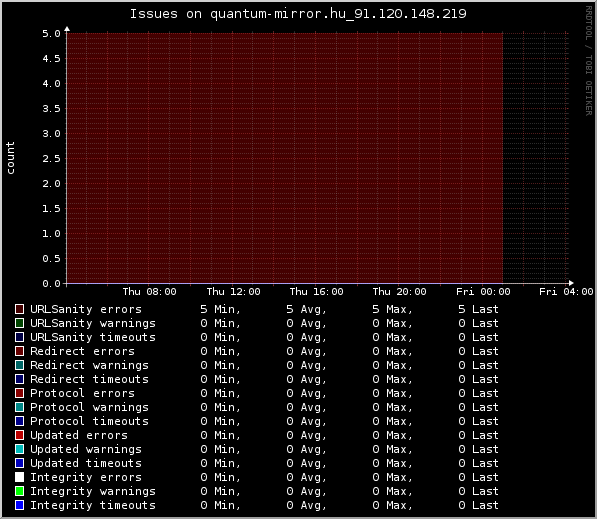597x519 pixels.
Task: Click the Protocol timeouts legend label
Action: tap(89, 421)
